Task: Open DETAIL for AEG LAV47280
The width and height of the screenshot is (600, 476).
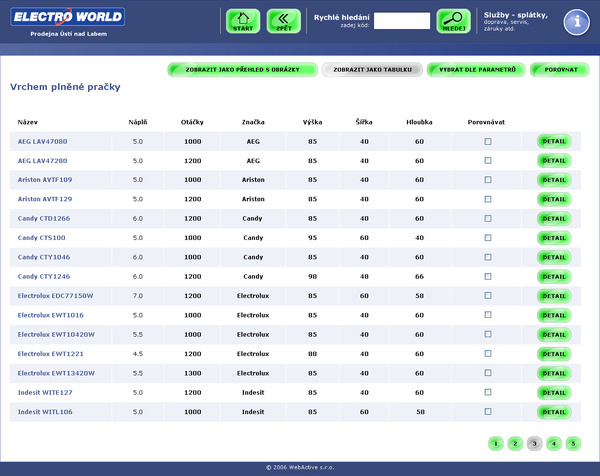Action: pos(554,161)
